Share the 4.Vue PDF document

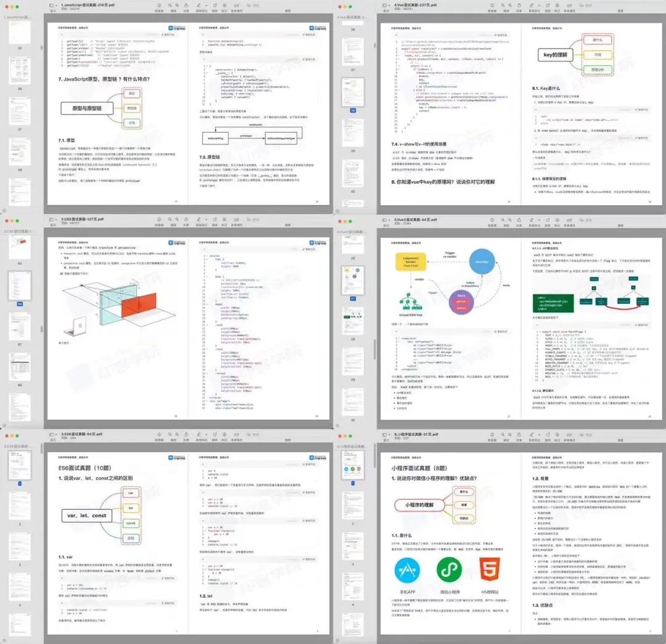tap(519, 6)
